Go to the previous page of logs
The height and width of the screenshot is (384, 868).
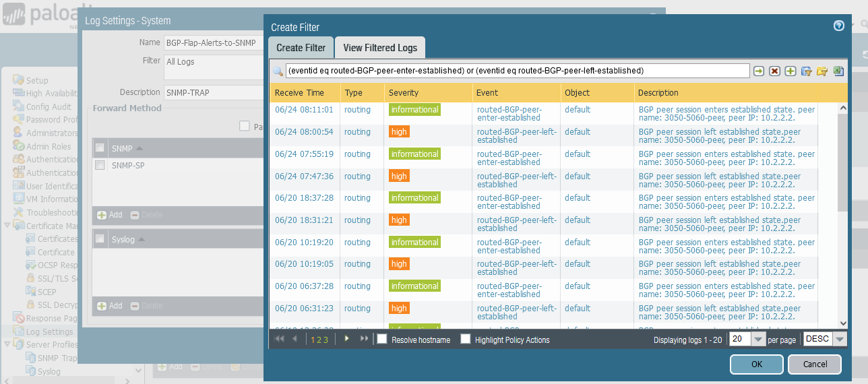tap(294, 339)
